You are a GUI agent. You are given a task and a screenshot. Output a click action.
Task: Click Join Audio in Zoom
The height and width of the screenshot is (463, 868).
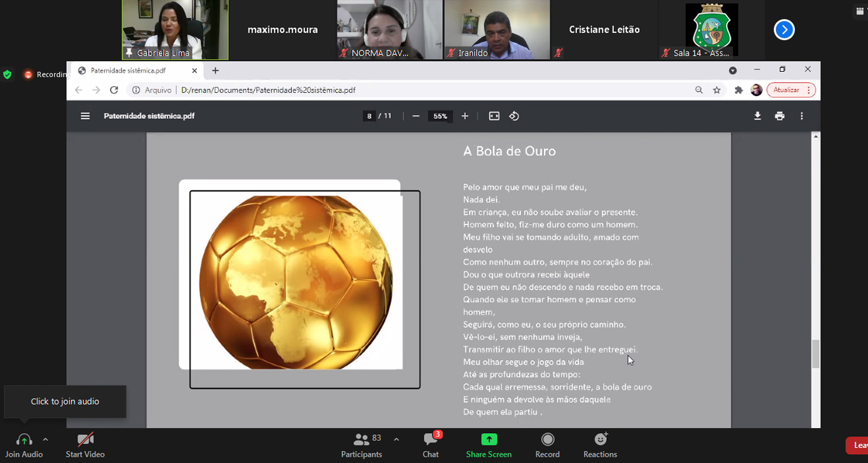coord(24,445)
